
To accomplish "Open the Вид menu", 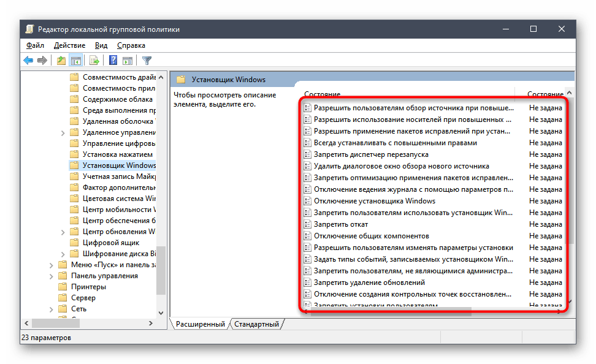I will 101,45.
